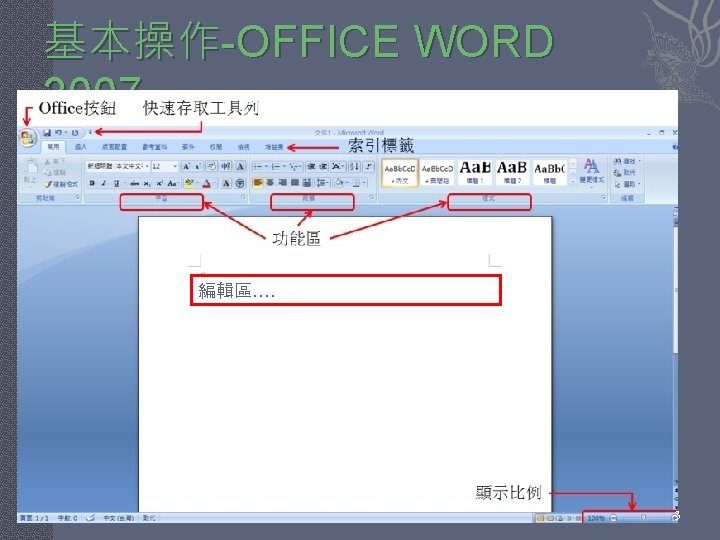This screenshot has width=720, height=540.
Task: Switch to the 常用 (Home) ribbon tab
Action: pos(53,147)
